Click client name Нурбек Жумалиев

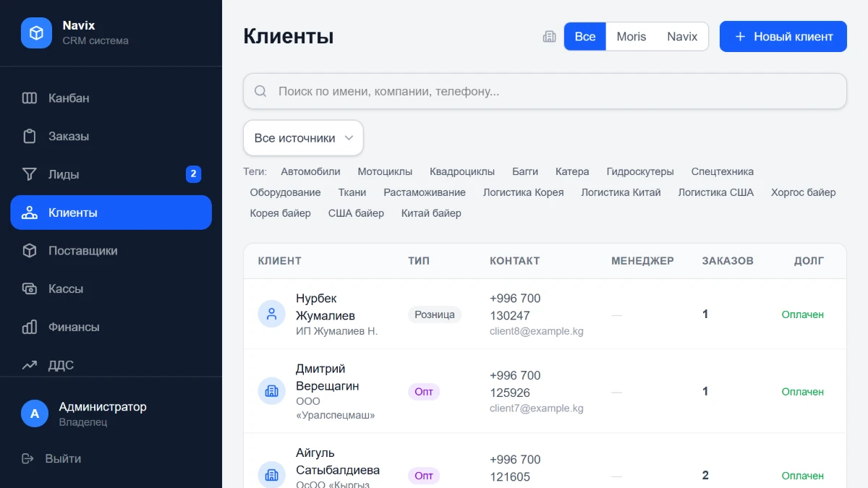tap(325, 307)
